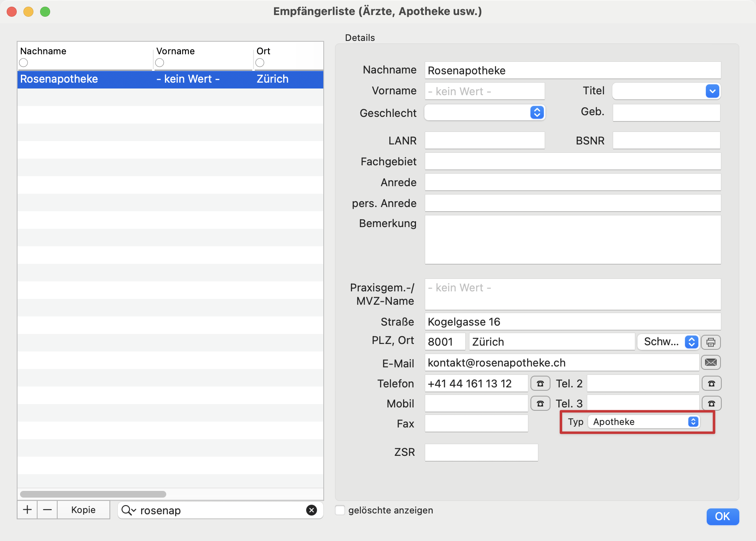Screen dimensions: 756x541
Task: Open the Typ dropdown showing Apotheke
Action: pyautogui.click(x=644, y=422)
